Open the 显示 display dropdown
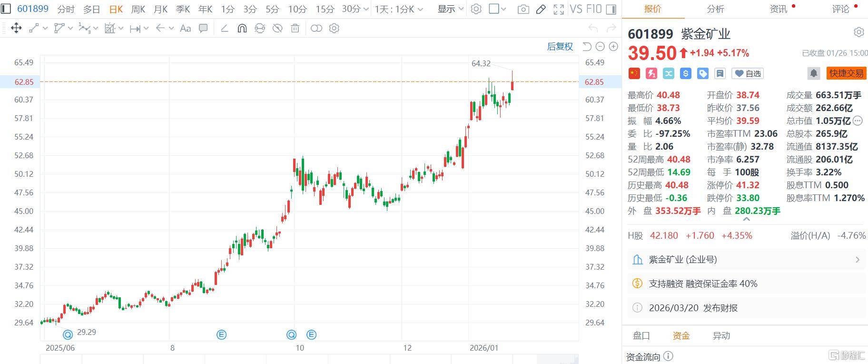The height and width of the screenshot is (364, 868). [x=450, y=9]
